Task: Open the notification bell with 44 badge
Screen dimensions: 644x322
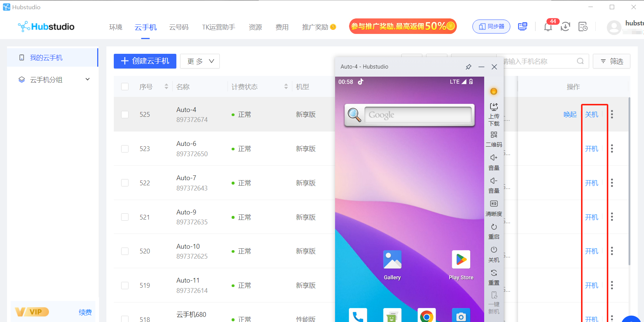Action: click(x=548, y=27)
